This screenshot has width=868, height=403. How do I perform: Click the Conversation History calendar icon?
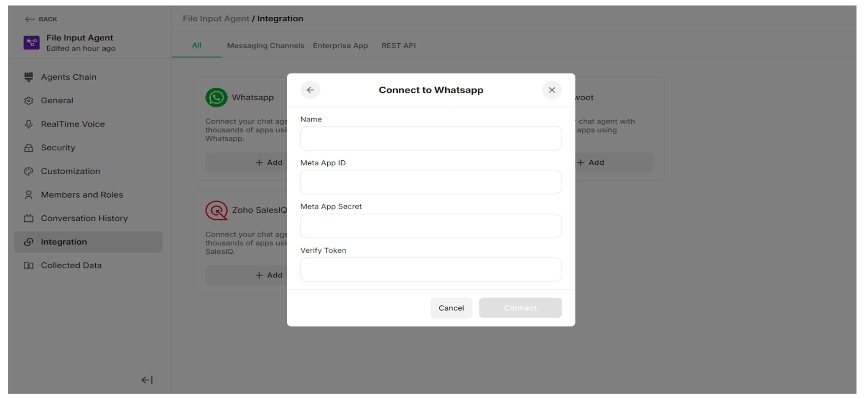tap(29, 218)
